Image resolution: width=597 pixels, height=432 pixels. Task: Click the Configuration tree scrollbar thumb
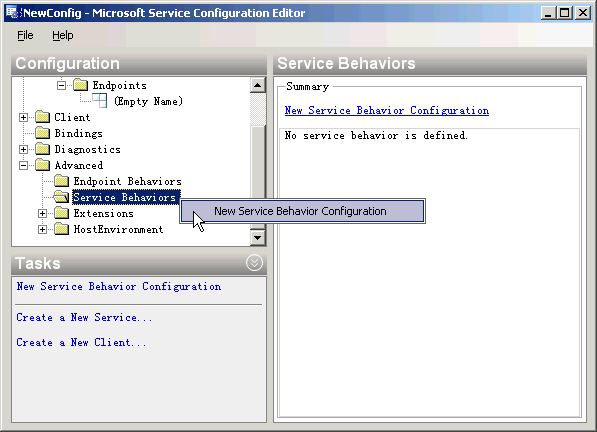click(258, 177)
